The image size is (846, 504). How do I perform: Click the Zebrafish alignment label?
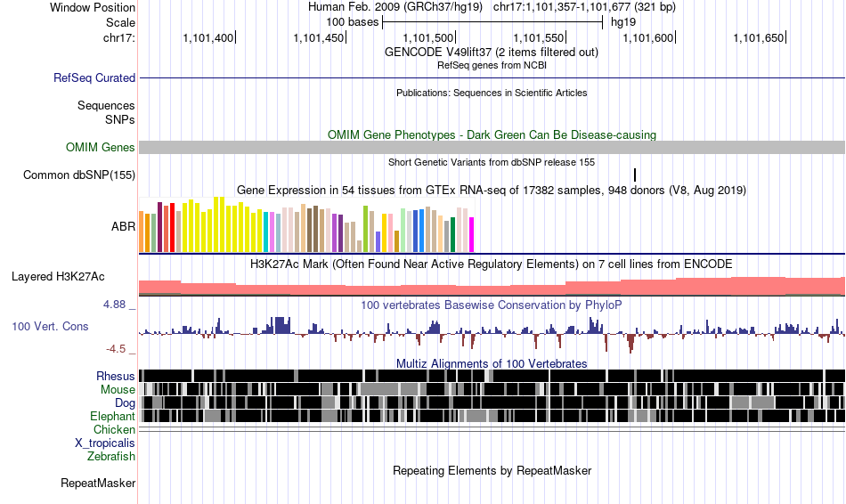coord(111,456)
